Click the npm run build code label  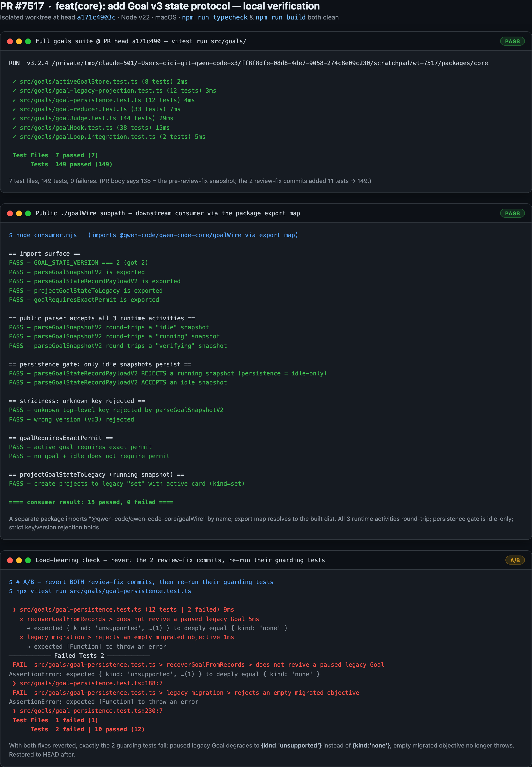(x=281, y=17)
